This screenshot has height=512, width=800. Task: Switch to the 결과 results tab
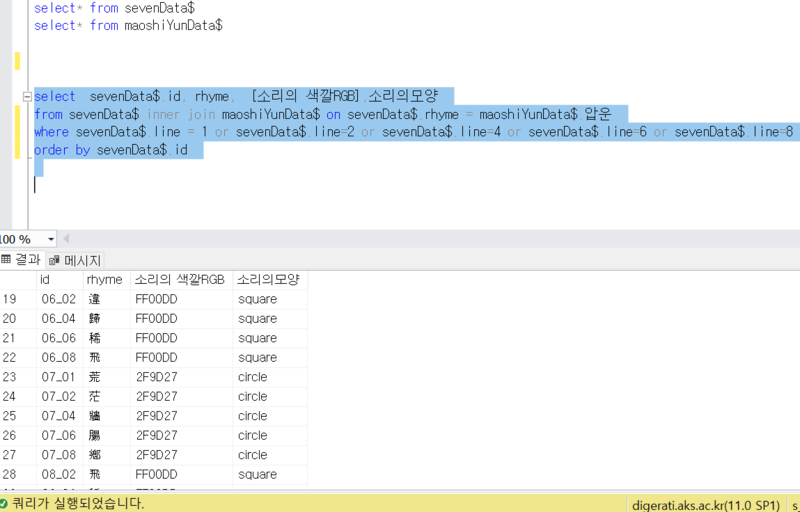pyautogui.click(x=21, y=260)
